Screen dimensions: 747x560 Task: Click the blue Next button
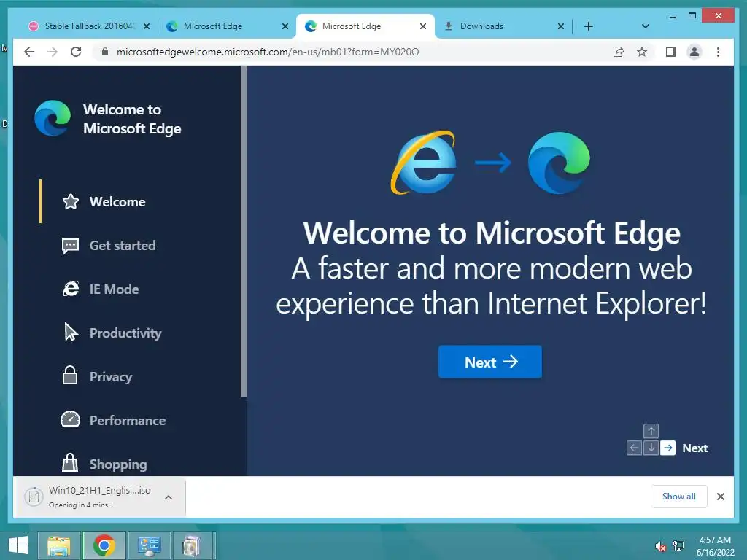coord(489,362)
